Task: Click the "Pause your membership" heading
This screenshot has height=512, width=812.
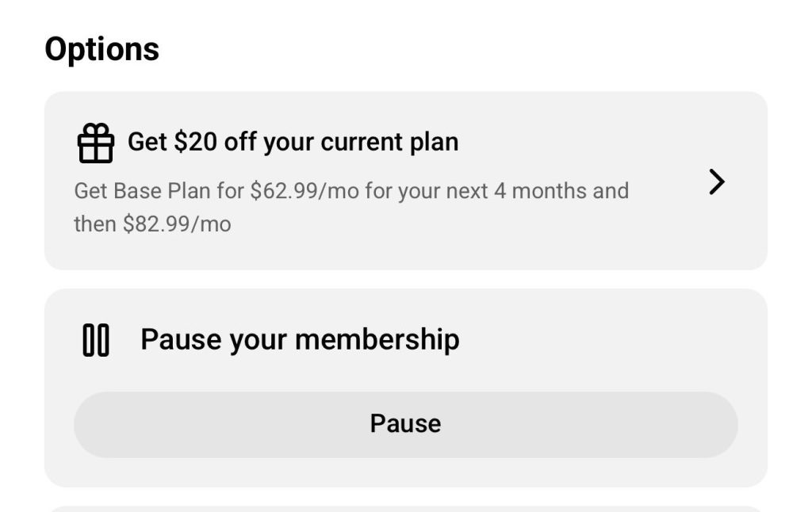Action: click(300, 339)
